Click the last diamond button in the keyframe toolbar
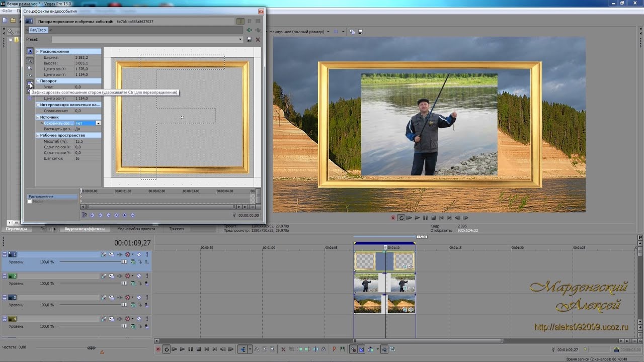Screen dimensions: 644x362 pyautogui.click(x=133, y=215)
